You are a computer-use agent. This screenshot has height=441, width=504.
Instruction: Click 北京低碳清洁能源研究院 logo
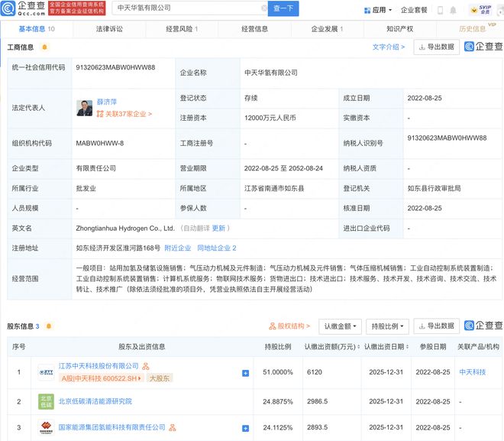pyautogui.click(x=46, y=401)
